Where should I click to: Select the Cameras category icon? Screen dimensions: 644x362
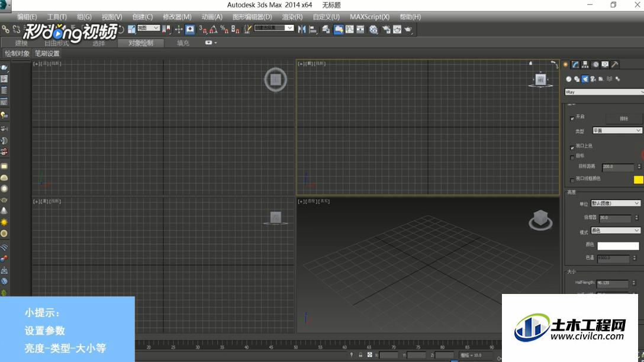click(593, 79)
